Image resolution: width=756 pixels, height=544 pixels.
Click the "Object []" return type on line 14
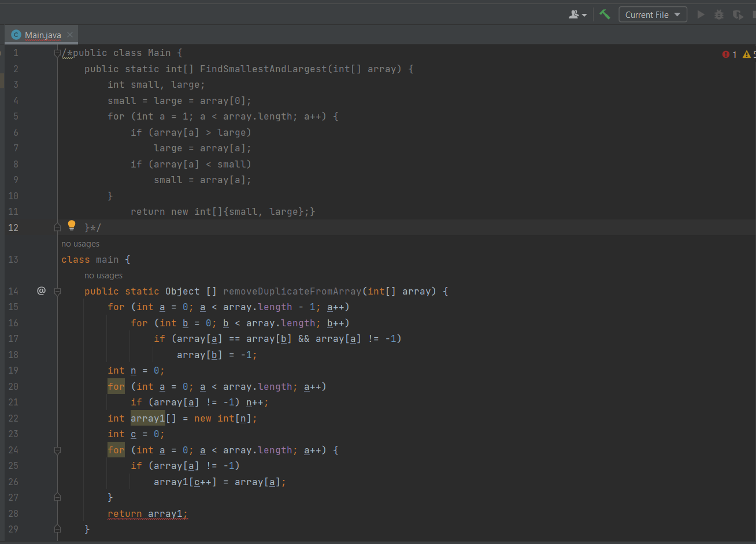[191, 292]
